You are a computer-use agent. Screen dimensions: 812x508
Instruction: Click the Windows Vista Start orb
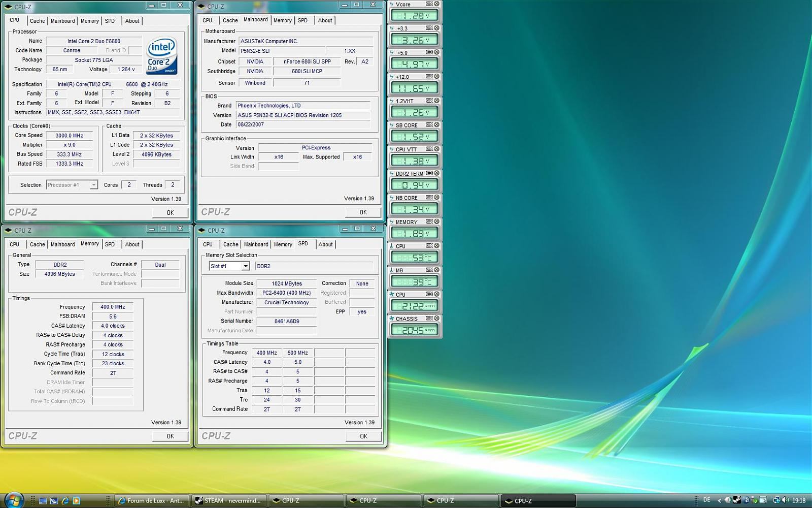(14, 500)
